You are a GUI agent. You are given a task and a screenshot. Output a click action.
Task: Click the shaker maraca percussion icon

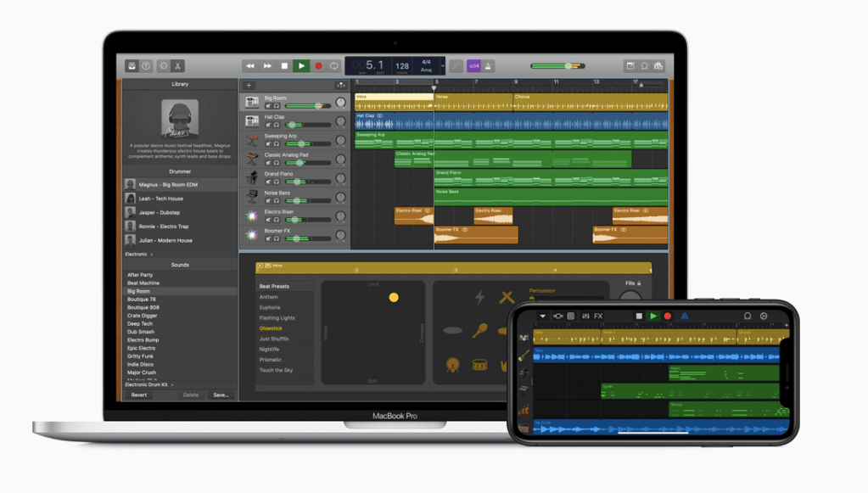tap(480, 330)
